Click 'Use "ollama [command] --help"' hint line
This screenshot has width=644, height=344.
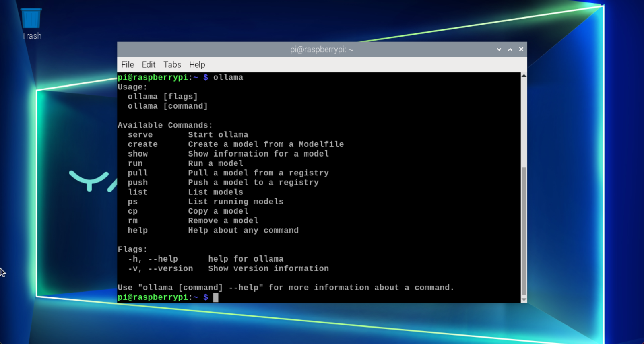(x=286, y=288)
